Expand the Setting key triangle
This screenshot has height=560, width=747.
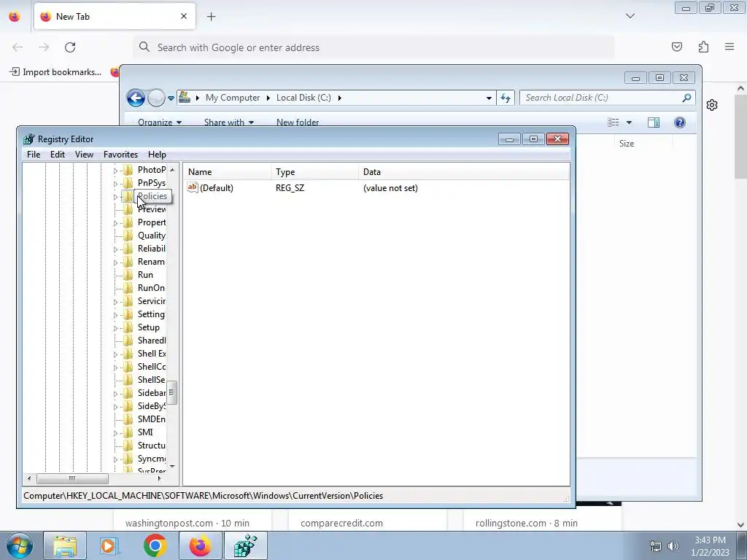115,315
